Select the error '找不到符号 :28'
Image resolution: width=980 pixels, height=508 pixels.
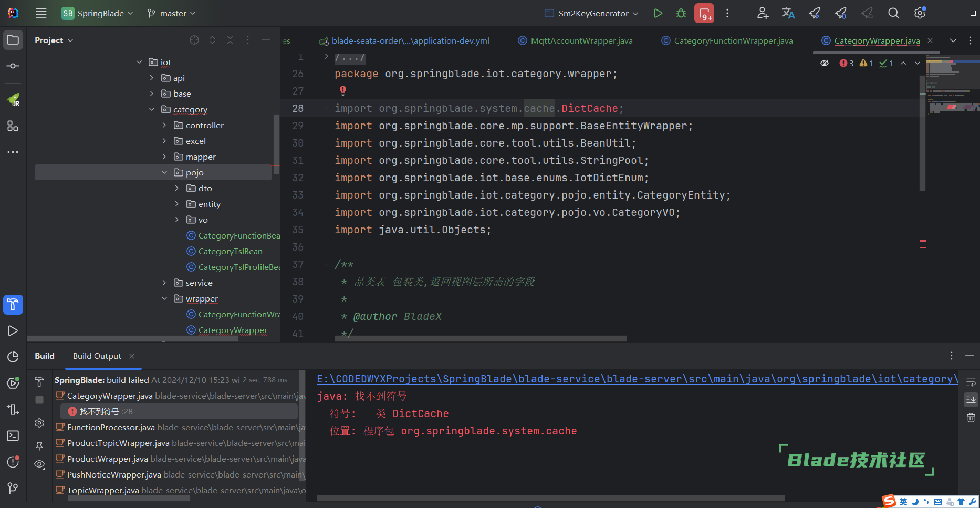click(179, 411)
